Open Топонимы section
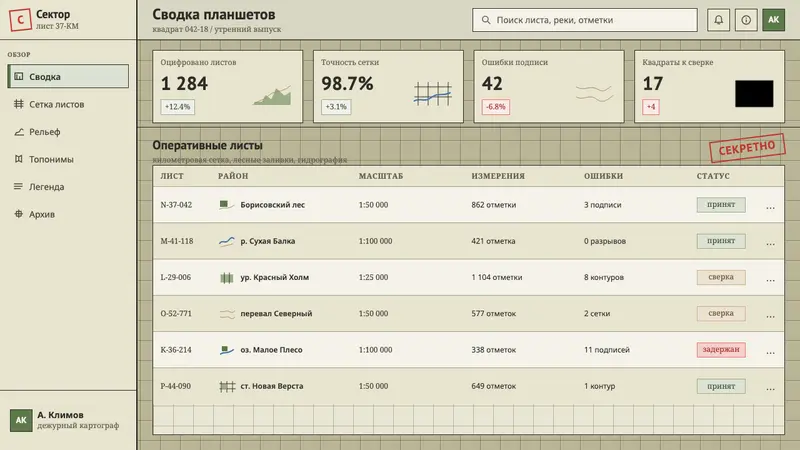This screenshot has height=450, width=800. click(68, 159)
